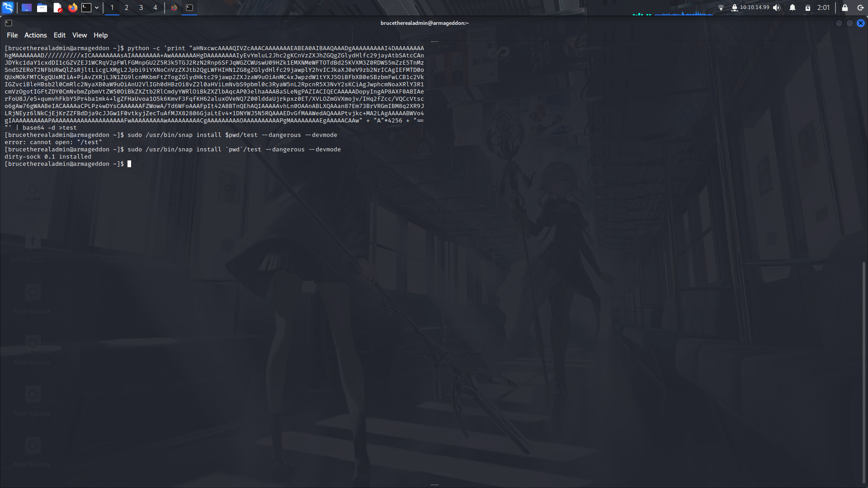Open notifications via the bell icon

[x=792, y=7]
